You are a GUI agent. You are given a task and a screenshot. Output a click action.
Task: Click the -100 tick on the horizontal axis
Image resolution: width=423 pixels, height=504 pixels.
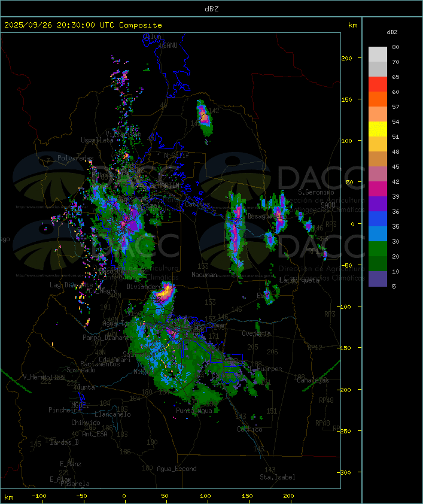tap(39, 496)
